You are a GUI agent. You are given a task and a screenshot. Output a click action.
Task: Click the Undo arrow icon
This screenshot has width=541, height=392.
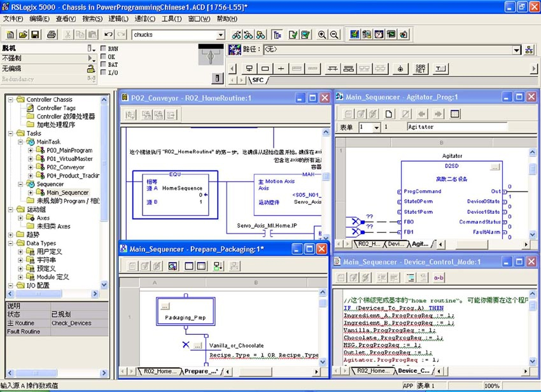click(108, 34)
